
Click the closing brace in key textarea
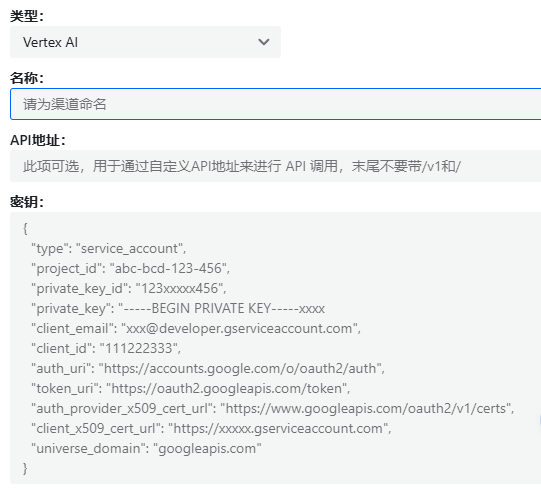click(25, 468)
